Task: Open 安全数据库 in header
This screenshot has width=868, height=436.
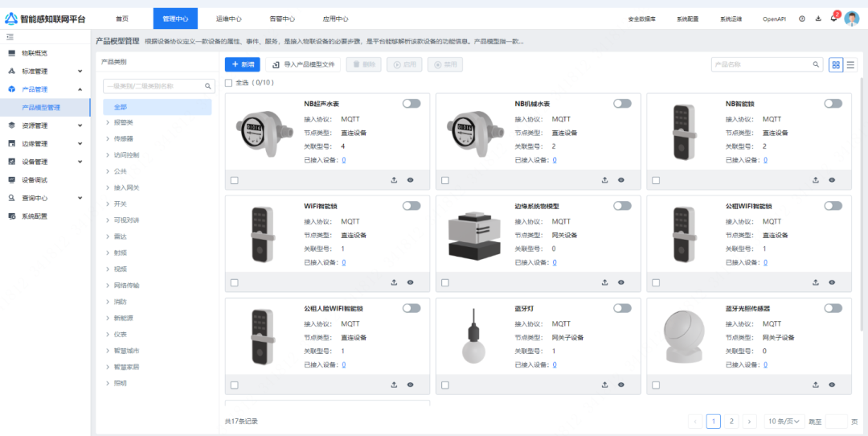Action: coord(642,19)
